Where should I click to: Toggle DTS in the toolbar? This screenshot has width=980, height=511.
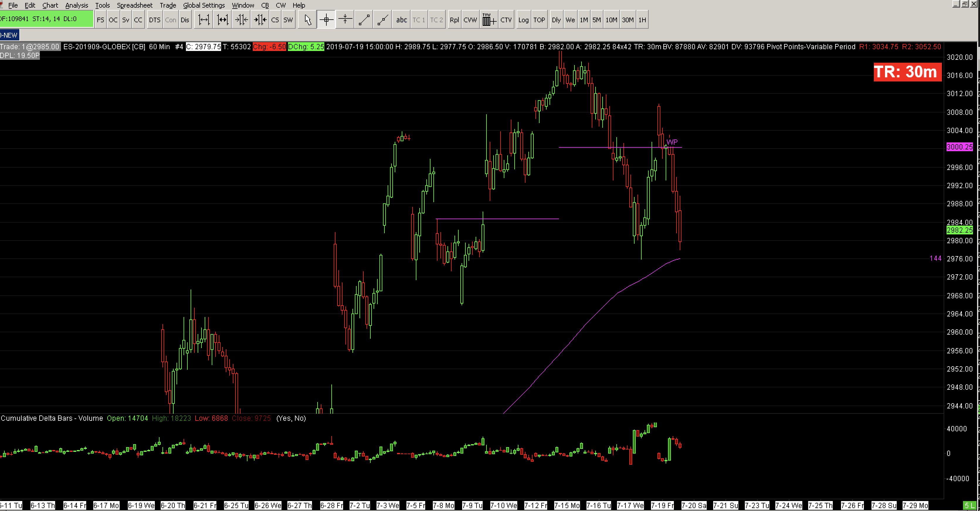[x=155, y=20]
